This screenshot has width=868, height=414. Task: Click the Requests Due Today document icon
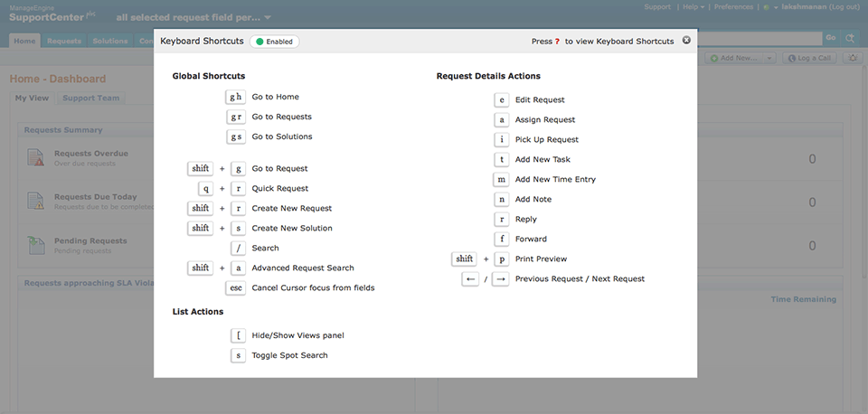tap(35, 201)
